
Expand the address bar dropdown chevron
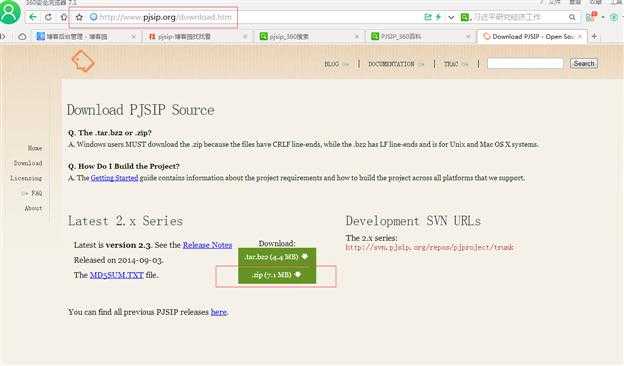pos(451,17)
